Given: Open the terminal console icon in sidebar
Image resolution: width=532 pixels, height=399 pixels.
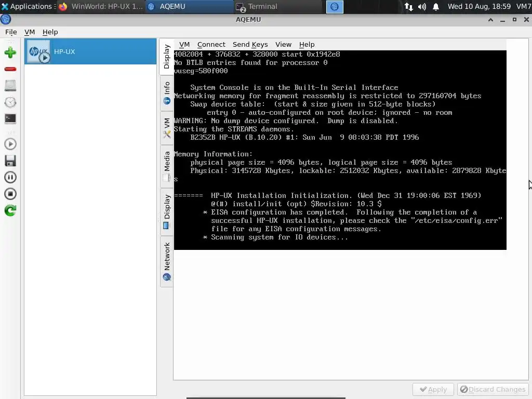Looking at the screenshot, I should pyautogui.click(x=10, y=118).
